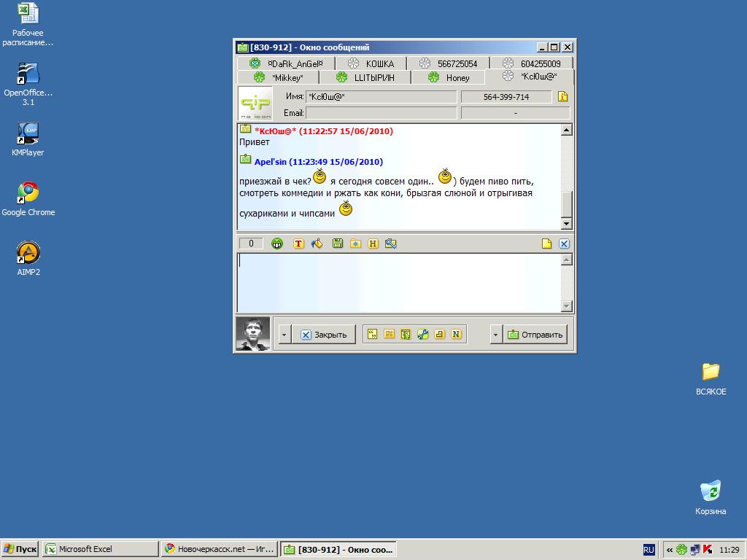
Task: Click the Привет message text
Action: (255, 142)
